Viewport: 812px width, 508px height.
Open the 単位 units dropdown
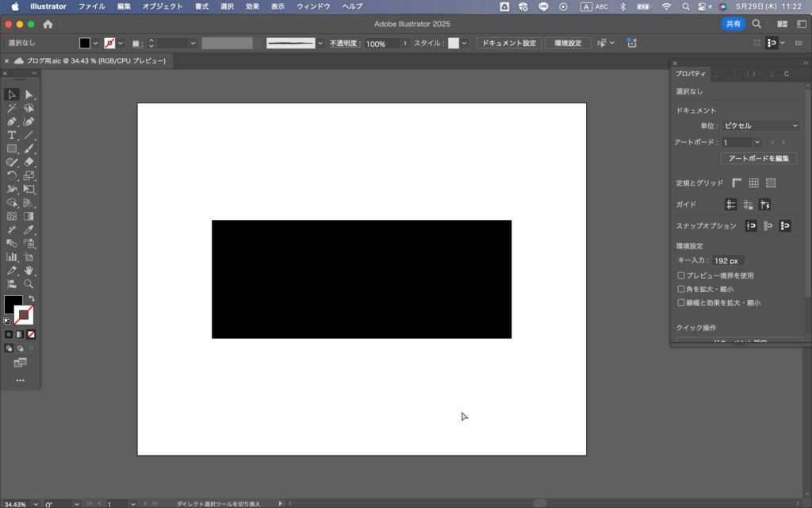[x=760, y=125]
